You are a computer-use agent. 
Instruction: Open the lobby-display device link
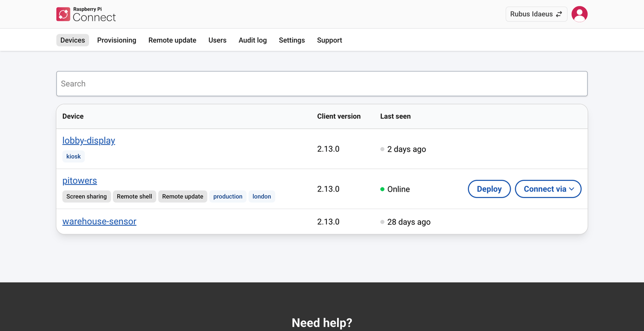(89, 141)
